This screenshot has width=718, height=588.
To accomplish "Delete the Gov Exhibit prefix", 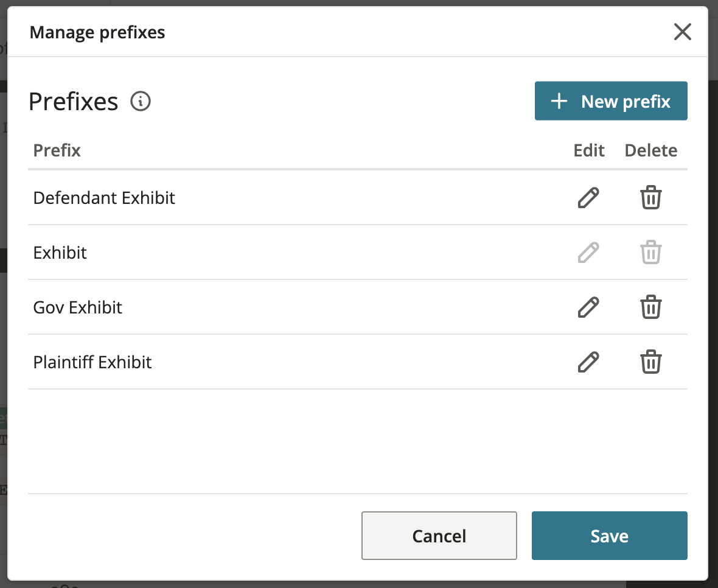I will pyautogui.click(x=650, y=307).
